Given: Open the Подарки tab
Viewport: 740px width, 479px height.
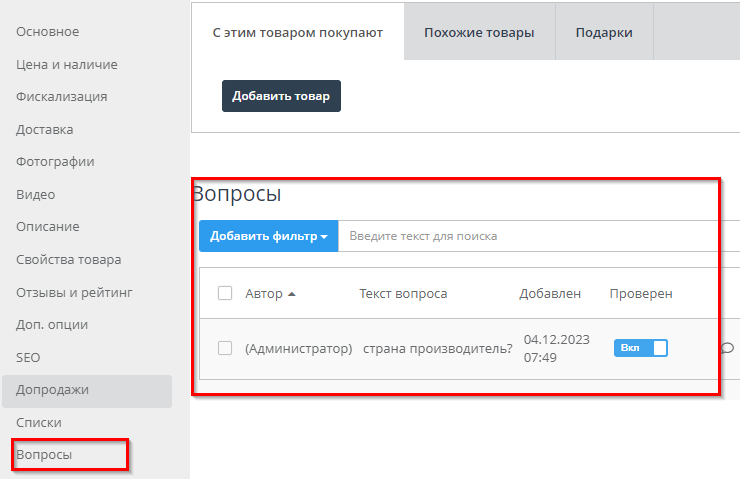Looking at the screenshot, I should click(x=603, y=32).
